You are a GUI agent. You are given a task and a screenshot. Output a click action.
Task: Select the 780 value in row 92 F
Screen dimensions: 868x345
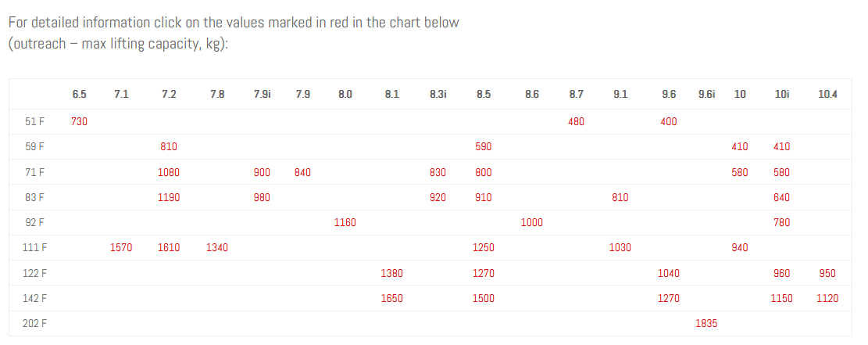781,222
